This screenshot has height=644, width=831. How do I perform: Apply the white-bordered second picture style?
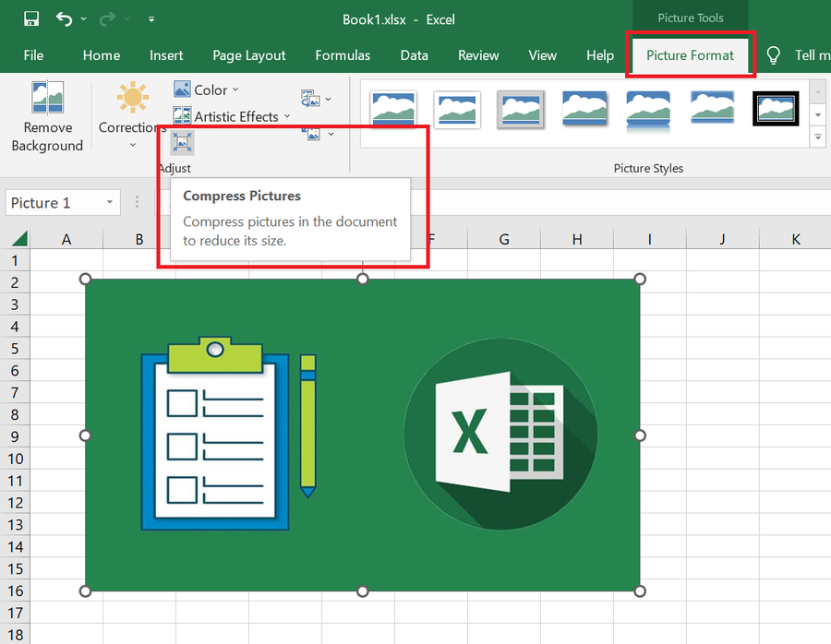tap(457, 109)
